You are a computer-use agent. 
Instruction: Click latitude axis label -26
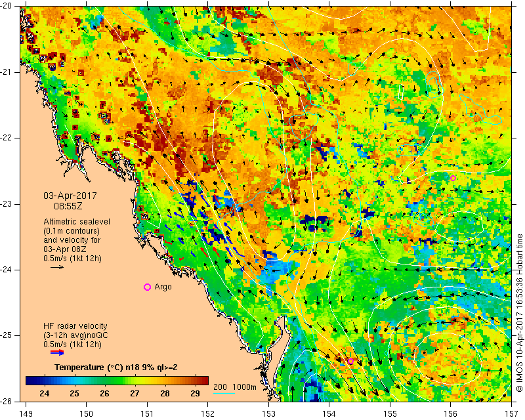click(x=7, y=401)
